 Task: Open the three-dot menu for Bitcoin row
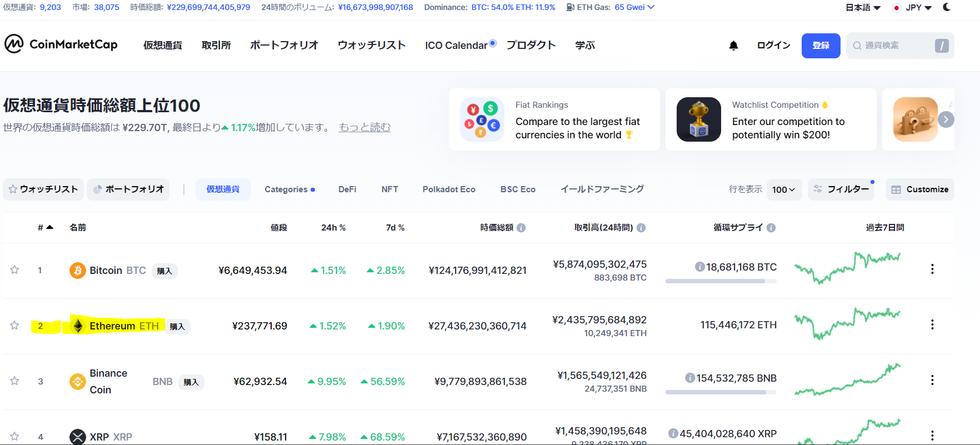[932, 269]
